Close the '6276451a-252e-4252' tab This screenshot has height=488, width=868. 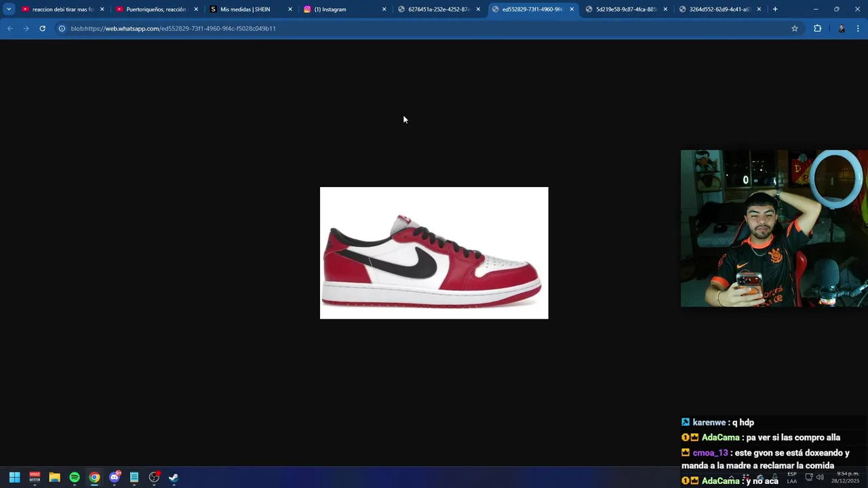pyautogui.click(x=477, y=9)
